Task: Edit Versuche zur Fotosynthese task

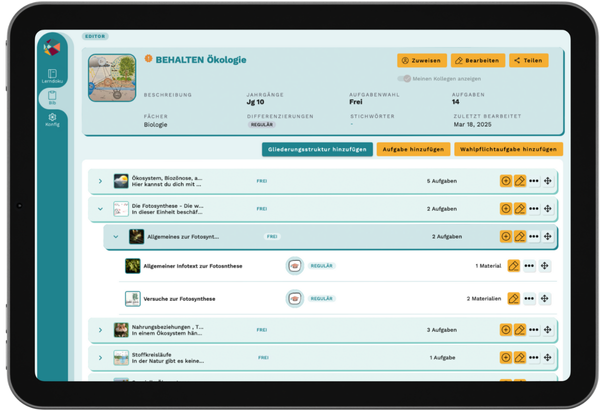Action: [513, 298]
